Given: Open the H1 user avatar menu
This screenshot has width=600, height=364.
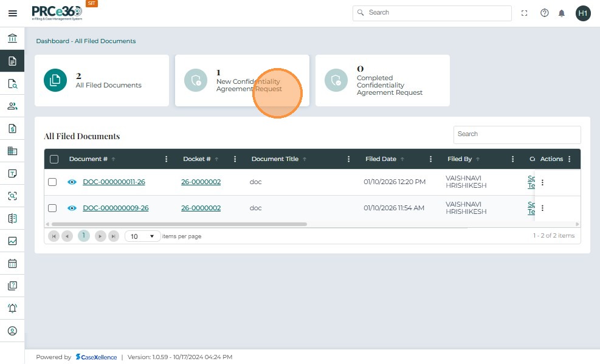Looking at the screenshot, I should pyautogui.click(x=583, y=13).
